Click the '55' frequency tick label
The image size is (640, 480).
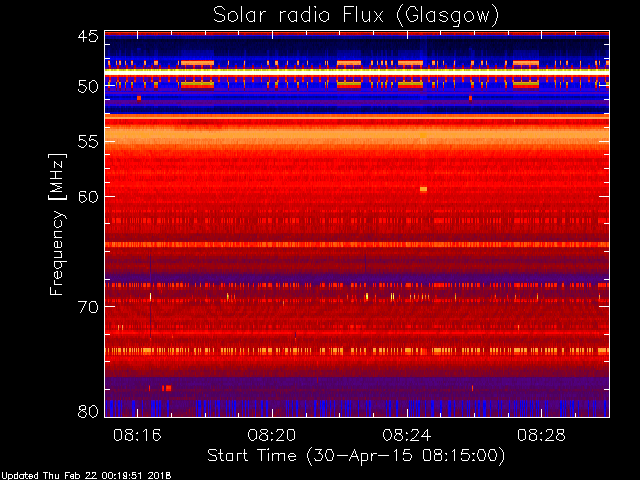tap(88, 142)
